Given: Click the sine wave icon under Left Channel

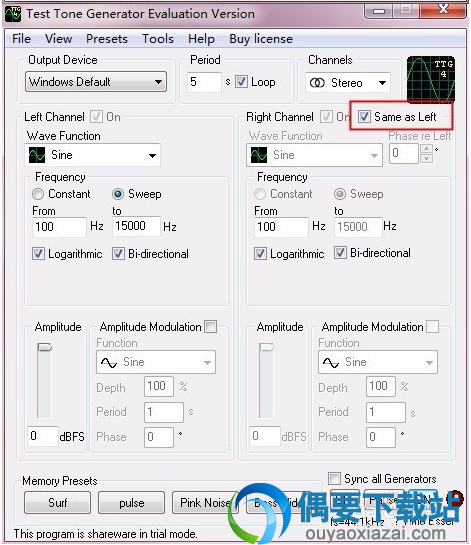Looking at the screenshot, I should click(37, 155).
